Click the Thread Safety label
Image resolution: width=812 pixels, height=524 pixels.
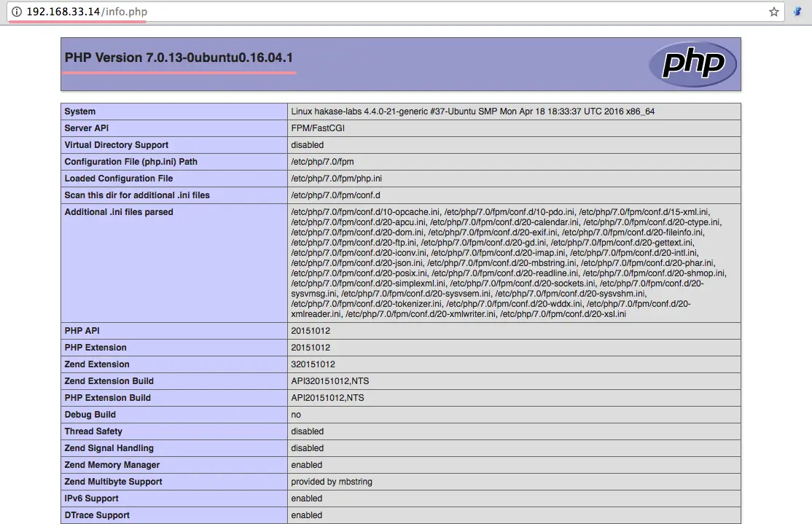click(93, 431)
